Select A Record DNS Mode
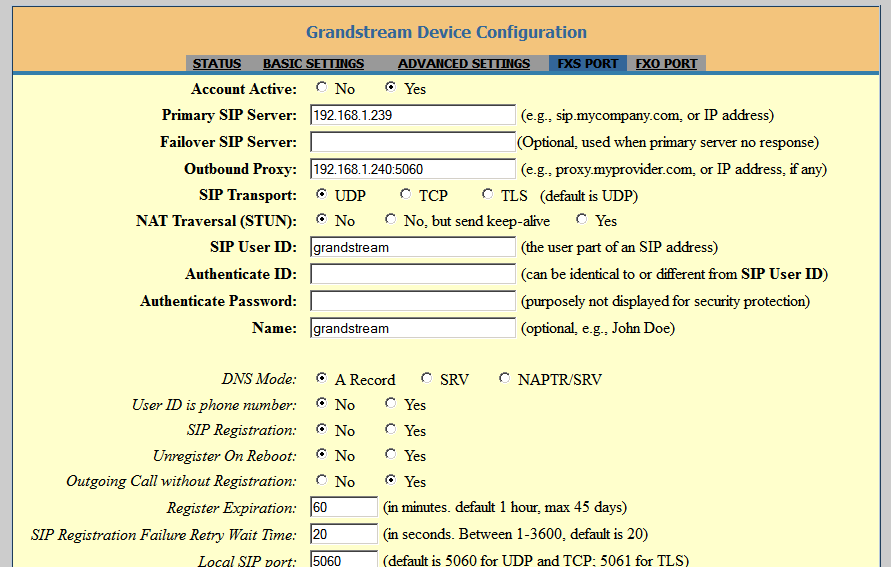Viewport: 891px width, 567px height. click(x=322, y=378)
